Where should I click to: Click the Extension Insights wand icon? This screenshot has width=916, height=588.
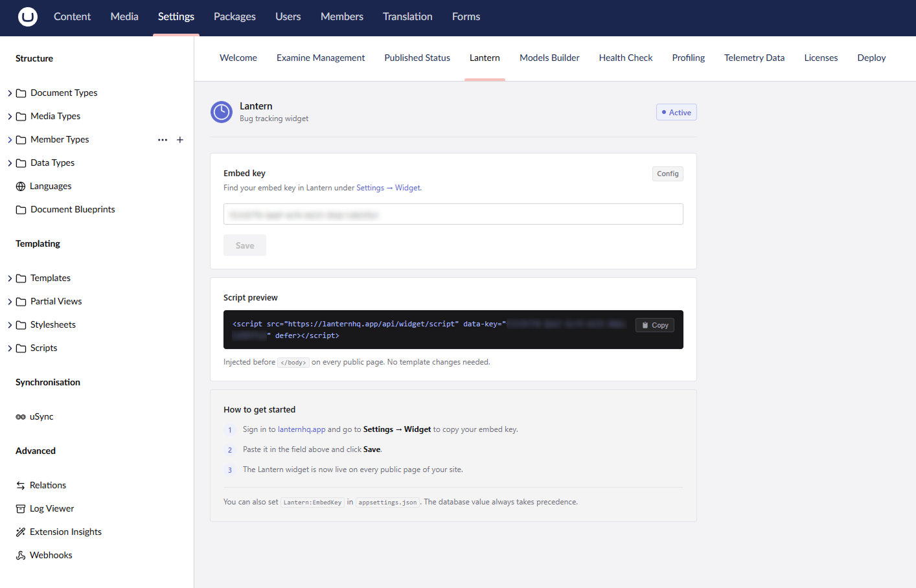click(x=21, y=532)
